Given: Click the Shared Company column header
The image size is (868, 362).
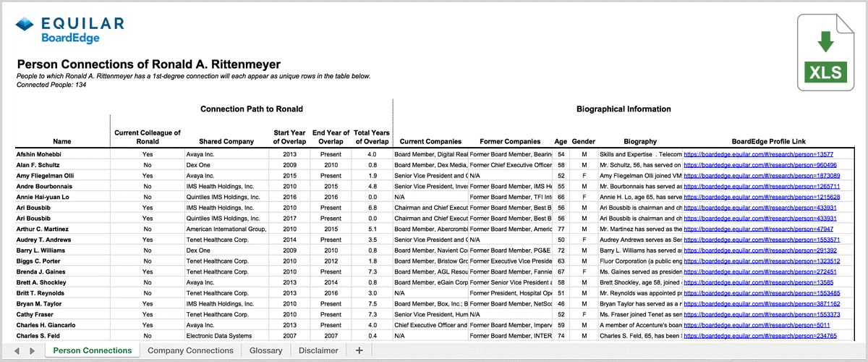Looking at the screenshot, I should (226, 142).
